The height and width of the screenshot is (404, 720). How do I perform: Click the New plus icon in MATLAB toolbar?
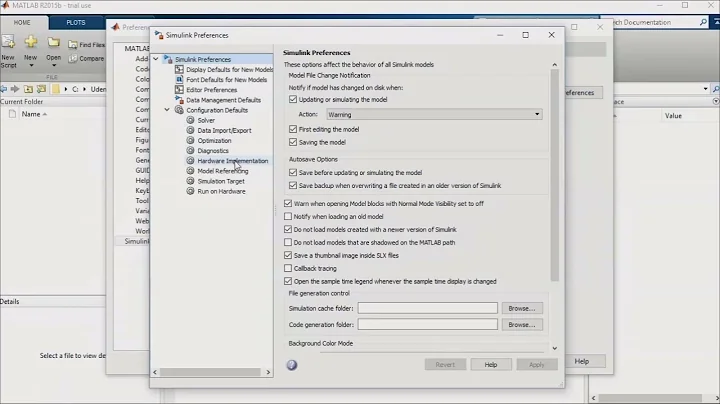coord(31,42)
